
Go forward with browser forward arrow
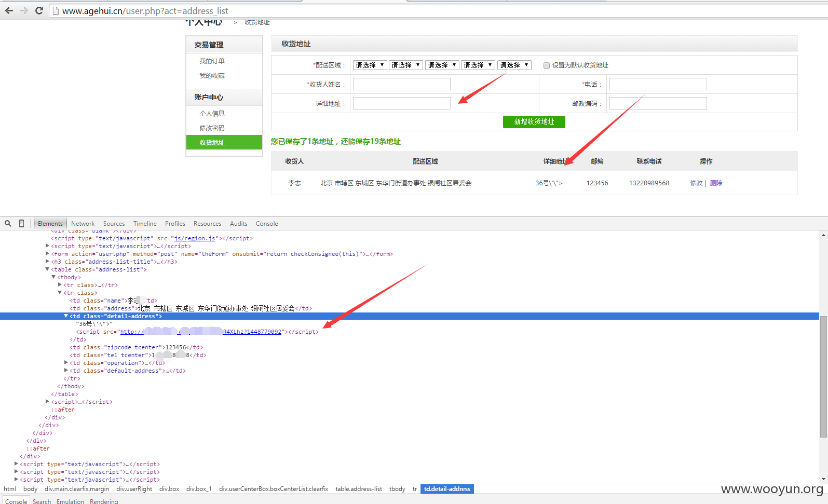pos(24,10)
